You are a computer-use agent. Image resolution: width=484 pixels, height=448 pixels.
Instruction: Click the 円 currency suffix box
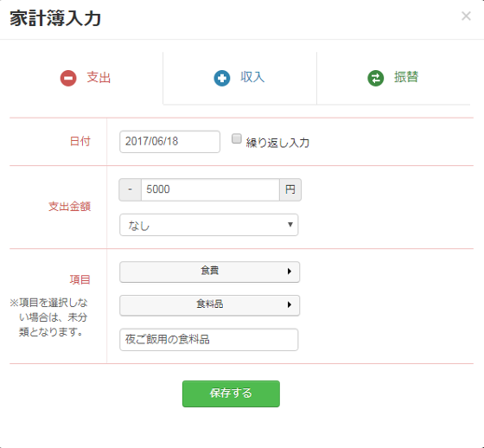click(x=290, y=189)
